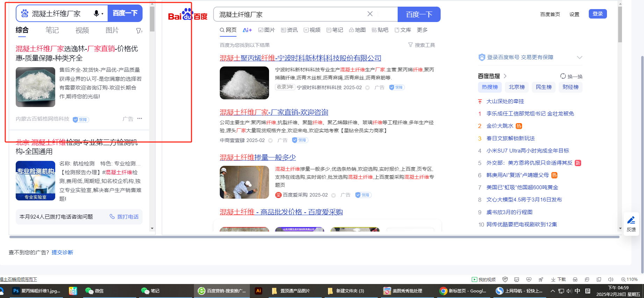Select the 民生榜 hot list tab
Viewport: 644px width, 298px height.
(544, 87)
